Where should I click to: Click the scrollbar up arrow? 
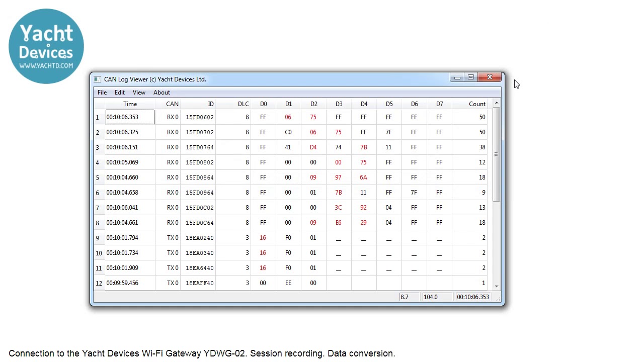click(497, 103)
